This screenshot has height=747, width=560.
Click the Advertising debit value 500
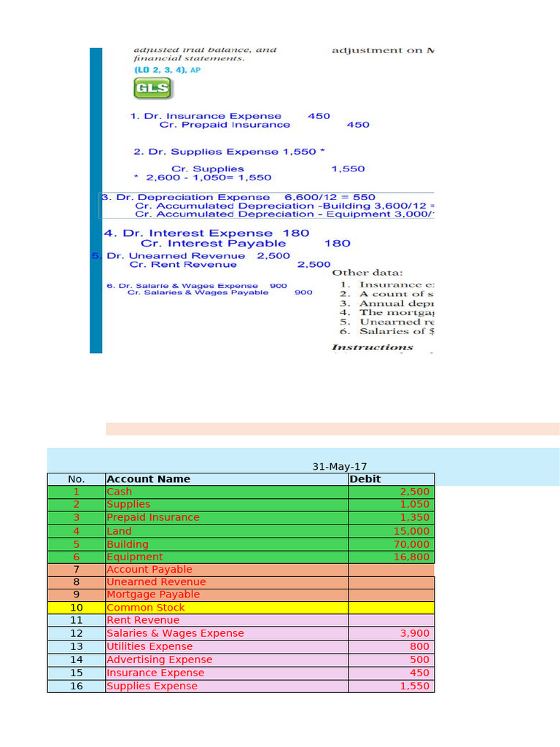tap(392, 659)
